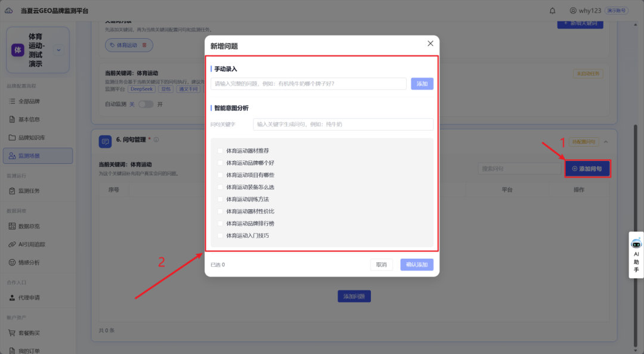
Task: Check the 体育运动项目有哪些 checkbox
Action: point(220,175)
